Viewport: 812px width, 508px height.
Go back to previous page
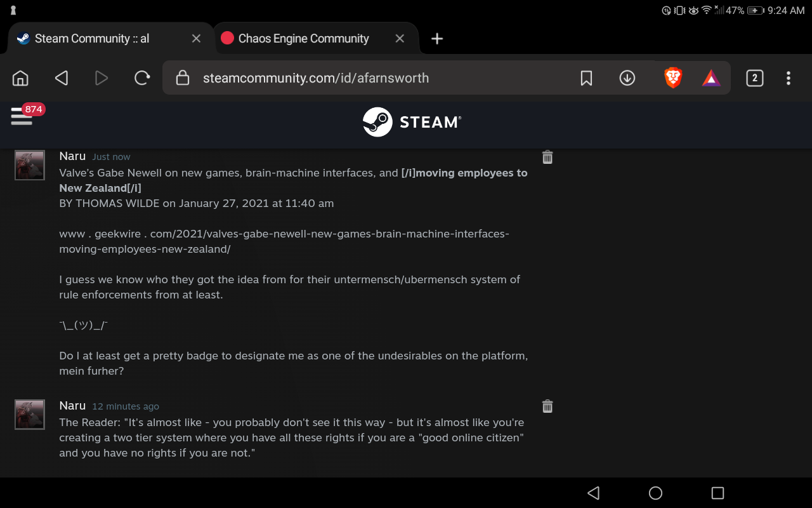point(62,78)
